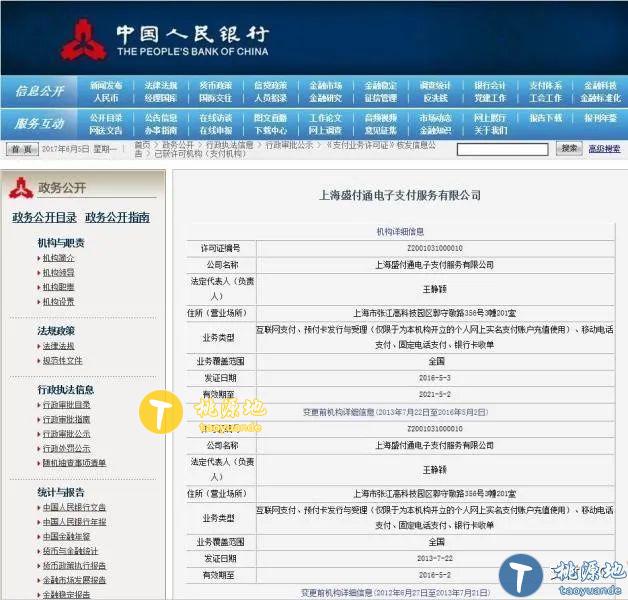Open the 金融稳定 navigation item
This screenshot has width=628, height=600.
tap(380, 85)
